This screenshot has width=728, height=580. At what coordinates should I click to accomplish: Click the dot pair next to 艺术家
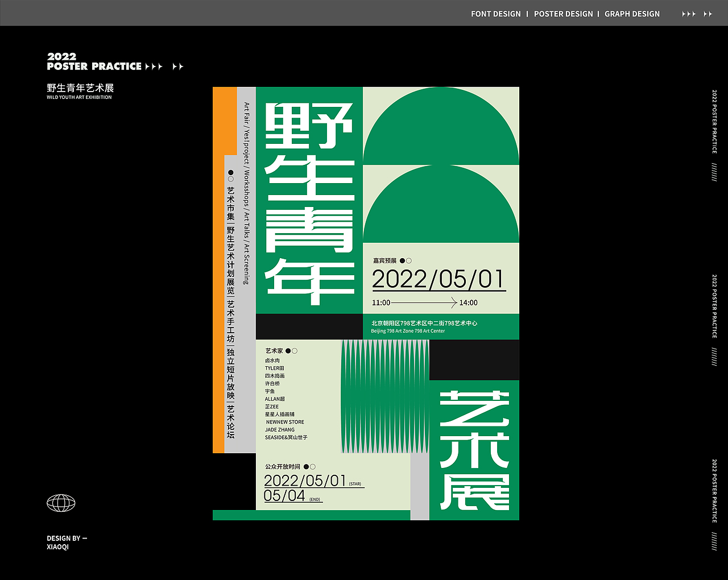point(291,351)
